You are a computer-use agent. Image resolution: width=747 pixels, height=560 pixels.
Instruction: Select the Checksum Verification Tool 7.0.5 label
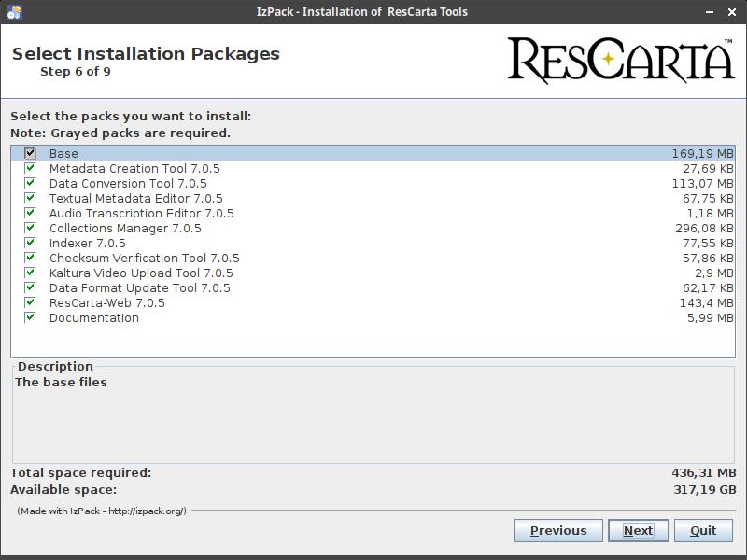(145, 259)
